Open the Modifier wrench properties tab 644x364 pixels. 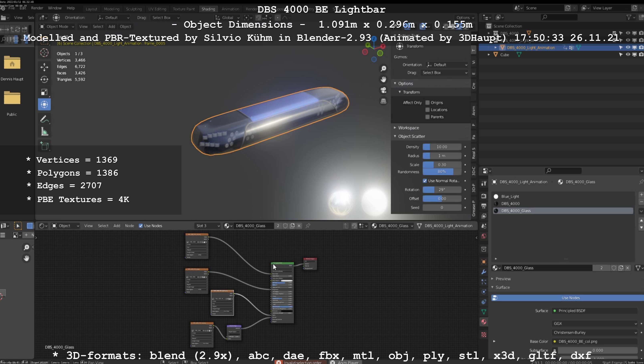pos(484,272)
